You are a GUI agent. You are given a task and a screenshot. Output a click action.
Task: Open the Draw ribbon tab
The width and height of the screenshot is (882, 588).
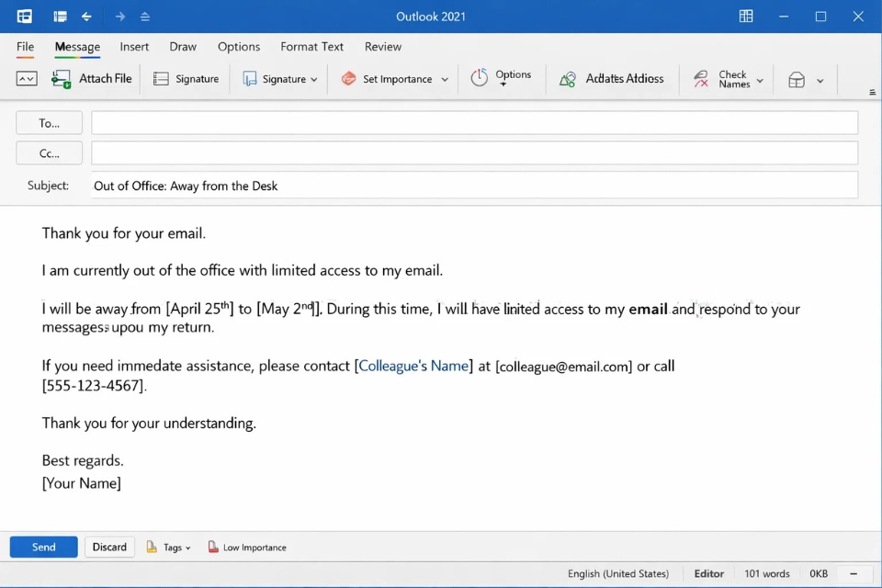(x=182, y=47)
